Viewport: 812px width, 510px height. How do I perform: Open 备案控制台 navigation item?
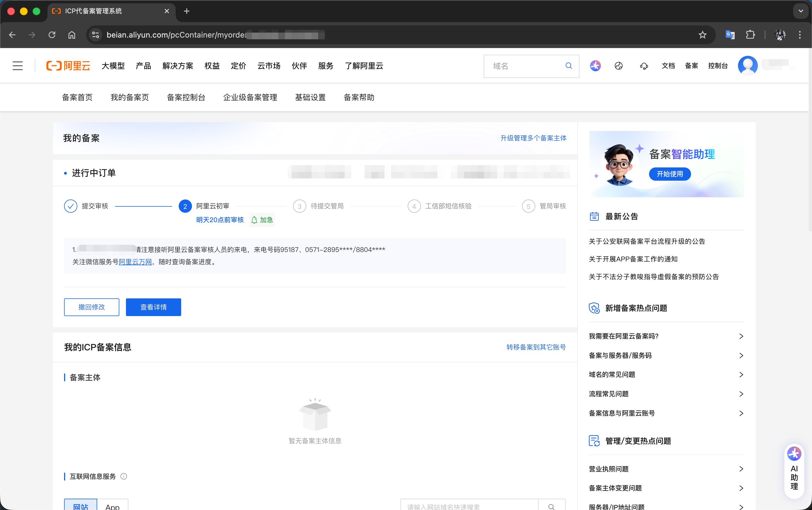(186, 98)
